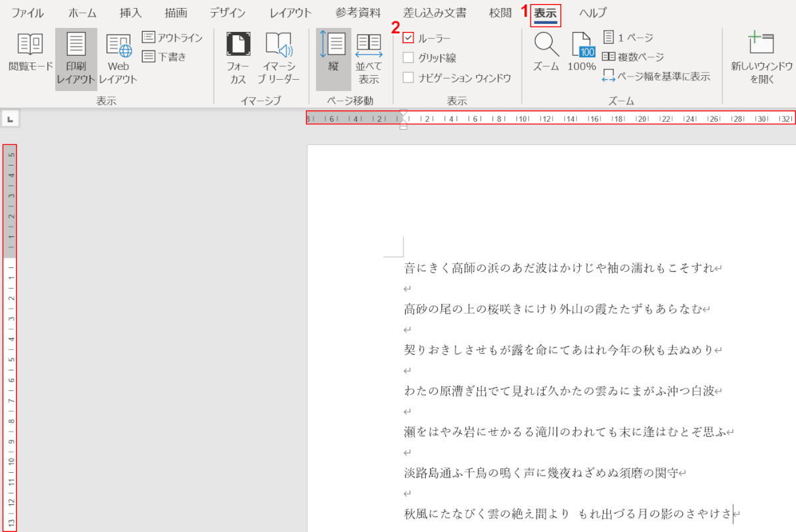Click the tab selector box left of ruler
This screenshot has height=532, width=796.
click(x=10, y=119)
